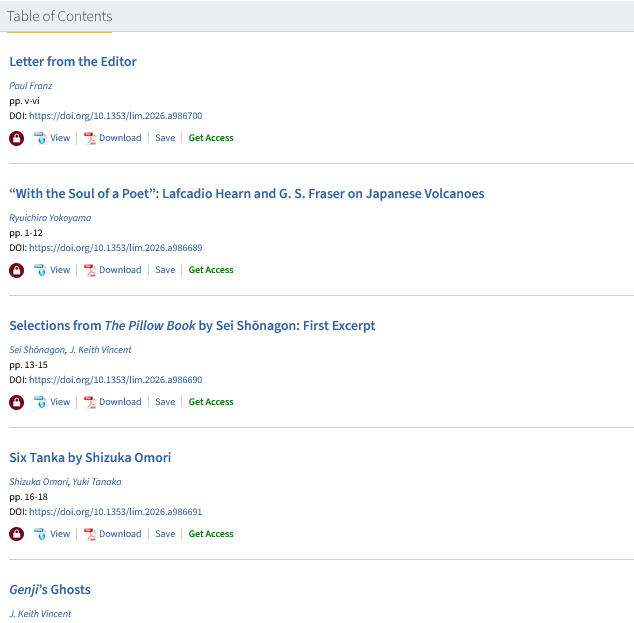Get Access for With the Soul of a Poet
The image size is (634, 623).
tap(211, 270)
